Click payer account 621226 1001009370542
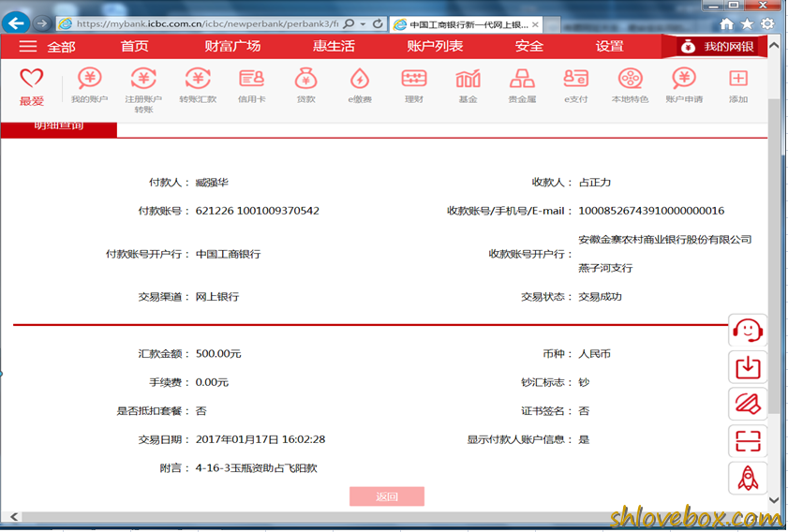788x532 pixels. point(258,211)
